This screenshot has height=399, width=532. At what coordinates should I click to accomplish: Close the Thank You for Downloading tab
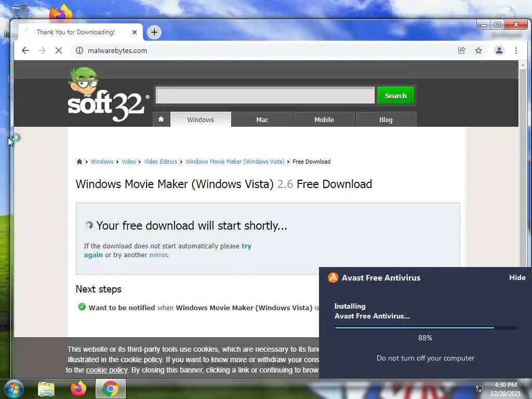[135, 32]
